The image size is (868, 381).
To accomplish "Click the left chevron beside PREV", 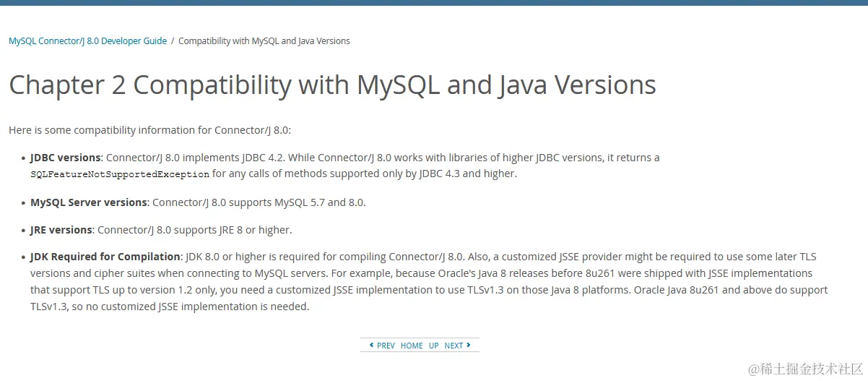I will pos(371,345).
